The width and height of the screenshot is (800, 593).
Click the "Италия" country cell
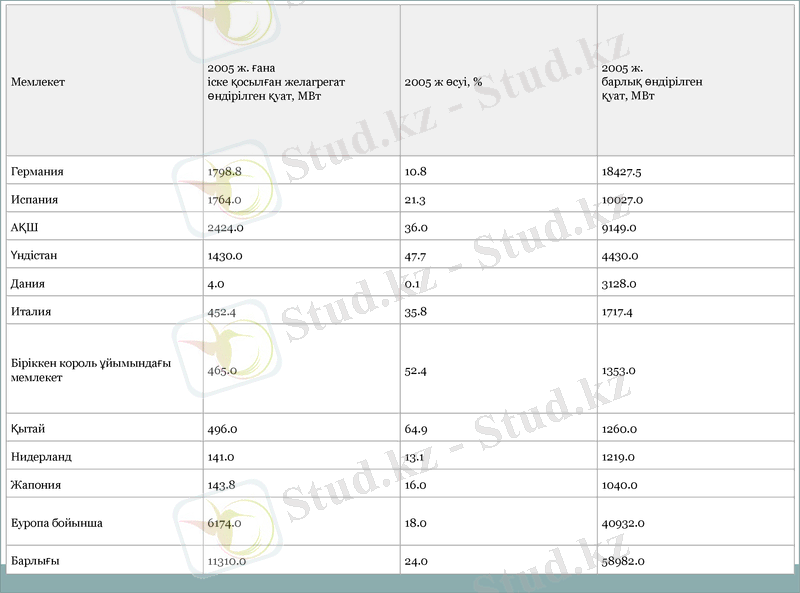click(31, 312)
